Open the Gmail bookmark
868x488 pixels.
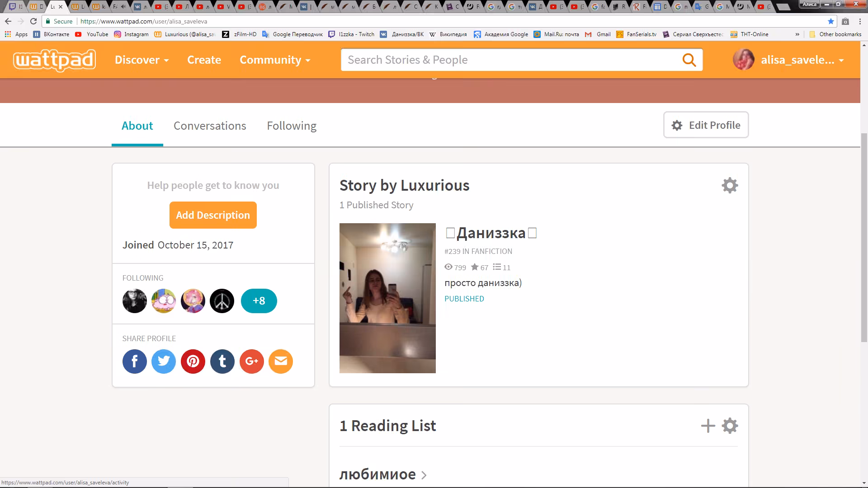598,34
